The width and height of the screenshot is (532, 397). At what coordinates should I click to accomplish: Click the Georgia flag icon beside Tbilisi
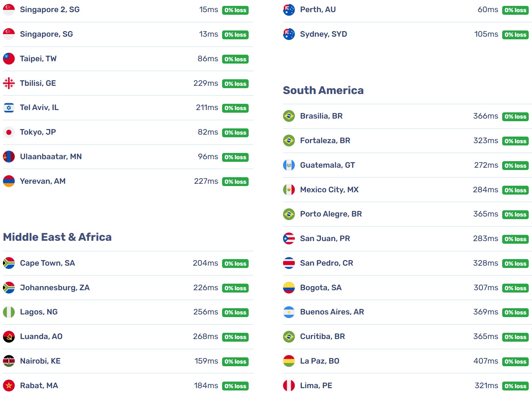(9, 83)
